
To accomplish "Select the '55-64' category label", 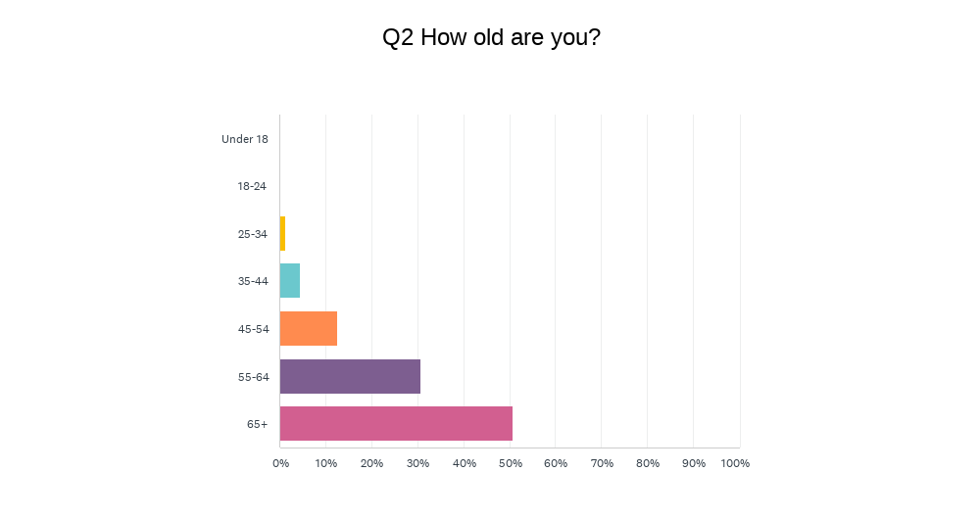I will tap(253, 376).
